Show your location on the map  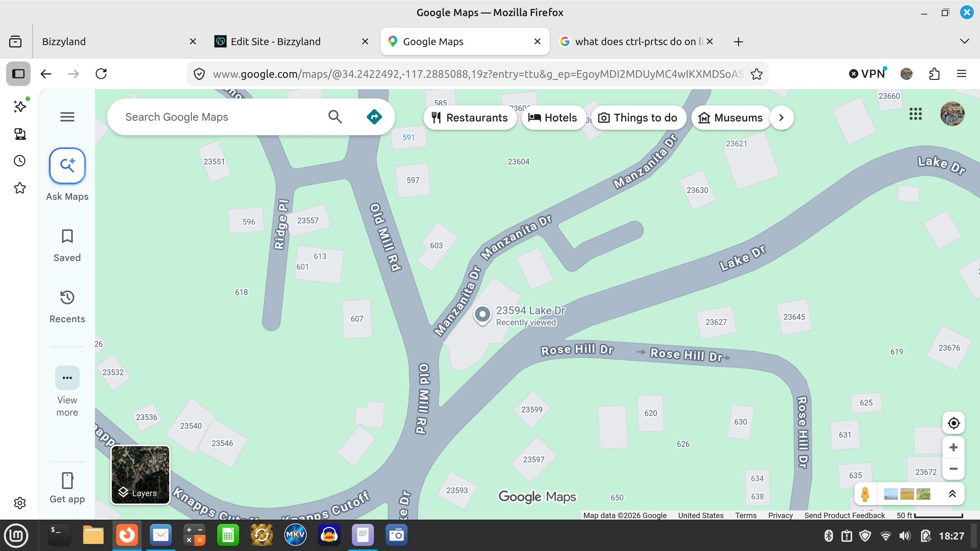pyautogui.click(x=953, y=423)
